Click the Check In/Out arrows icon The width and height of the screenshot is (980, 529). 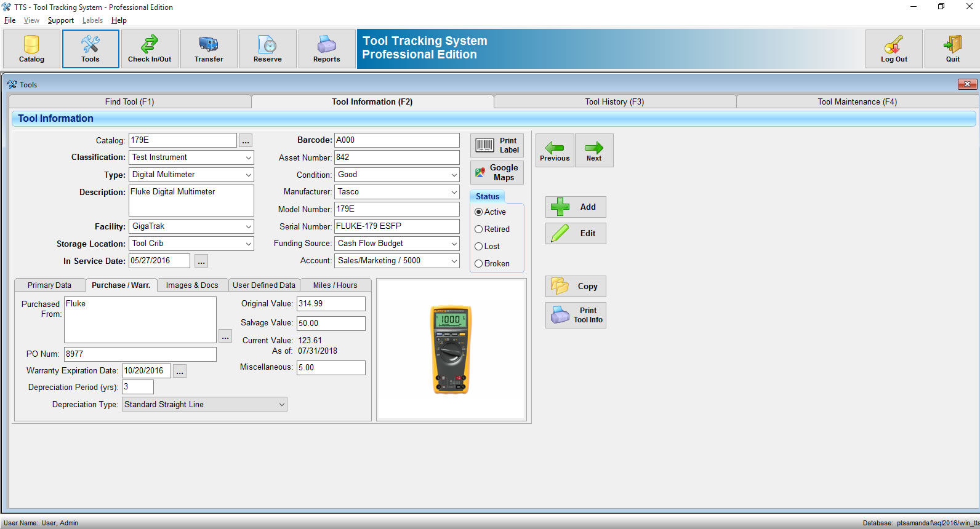tap(150, 44)
